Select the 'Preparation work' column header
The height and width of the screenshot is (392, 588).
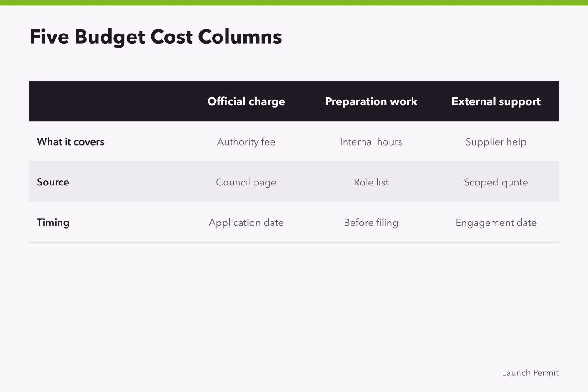click(x=371, y=101)
